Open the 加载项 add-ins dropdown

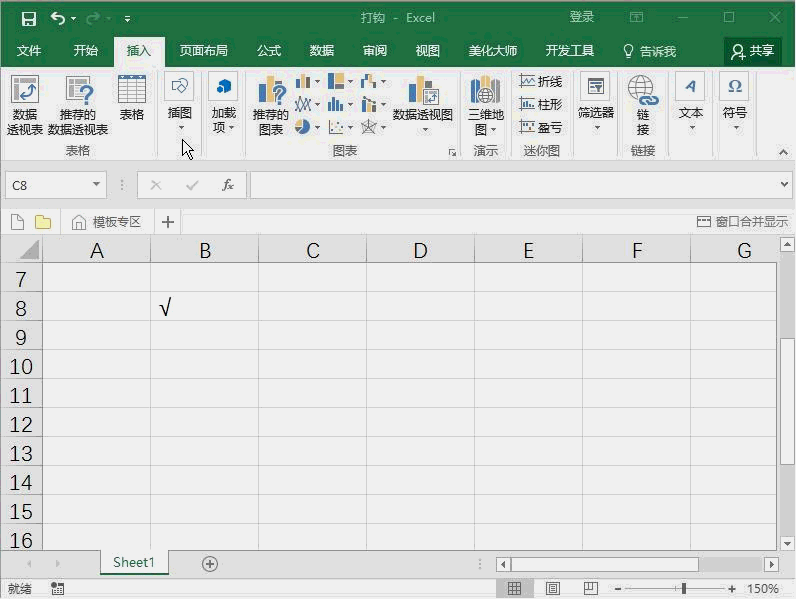(223, 105)
